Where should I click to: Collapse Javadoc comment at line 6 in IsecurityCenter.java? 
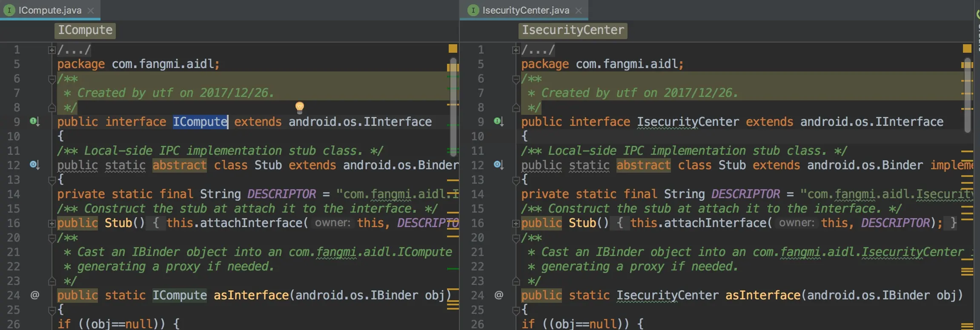(x=516, y=79)
